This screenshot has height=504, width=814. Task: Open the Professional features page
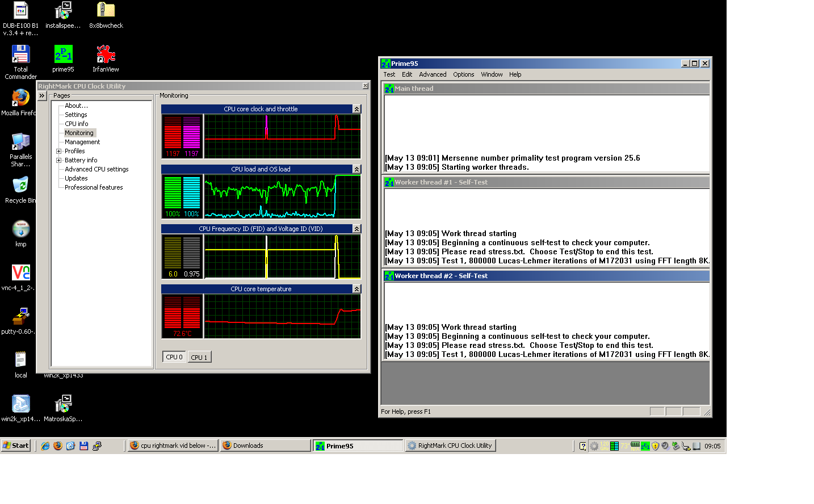point(94,187)
